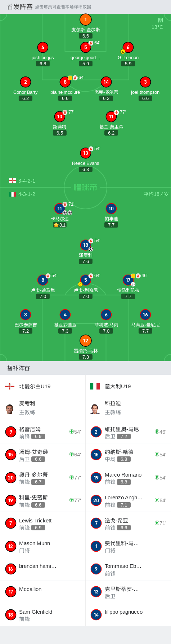This screenshot has height=644, width=171.
Task: View coach 科拉迪 profile photo
Action: pyautogui.click(x=95, y=409)
